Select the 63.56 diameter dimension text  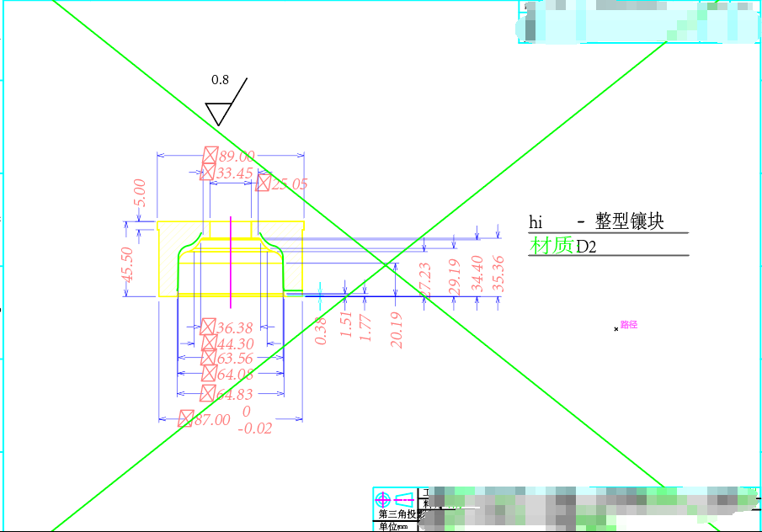point(235,358)
